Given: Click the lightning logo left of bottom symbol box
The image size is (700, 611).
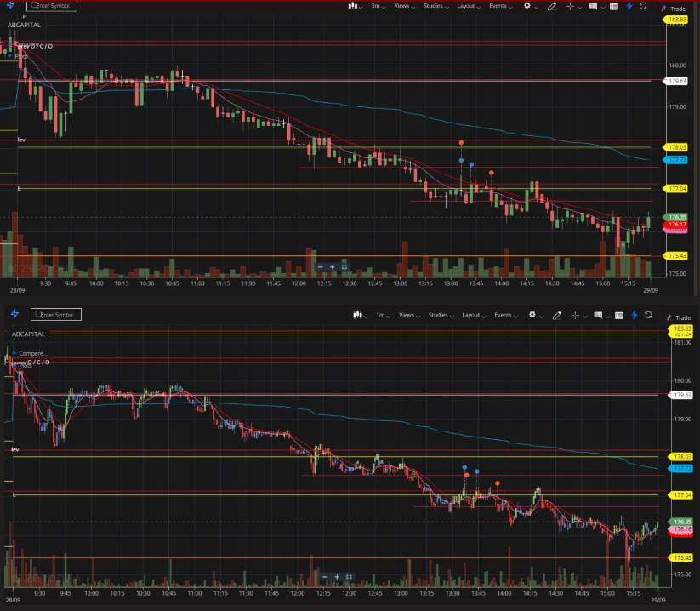Looking at the screenshot, I should click(14, 313).
